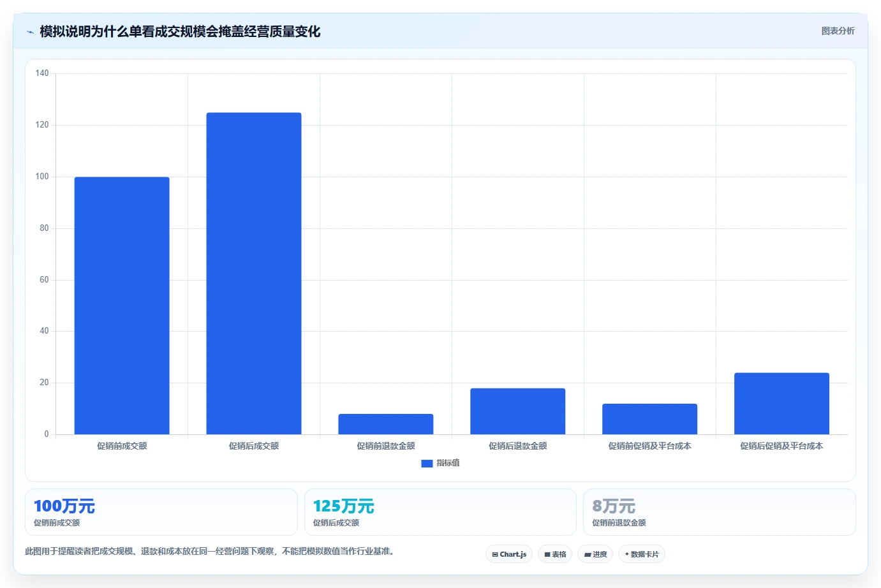This screenshot has height=588, width=881.
Task: Click the chart title 模拟说明为什么单看成交规模会掩盖经营质量变化
Action: coord(180,31)
